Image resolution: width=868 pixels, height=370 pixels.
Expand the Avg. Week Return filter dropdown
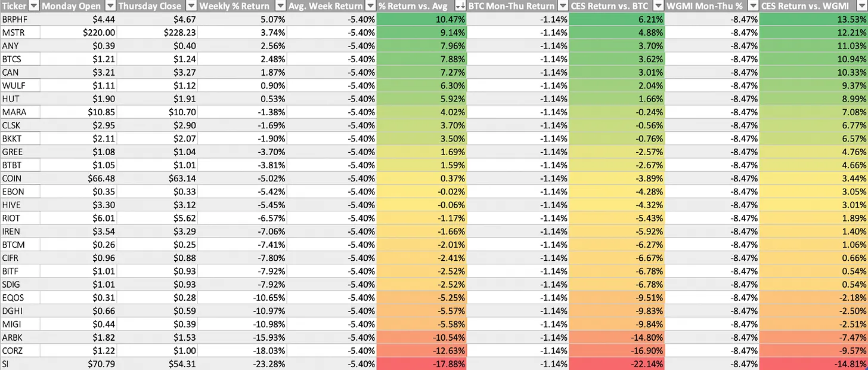coord(370,6)
